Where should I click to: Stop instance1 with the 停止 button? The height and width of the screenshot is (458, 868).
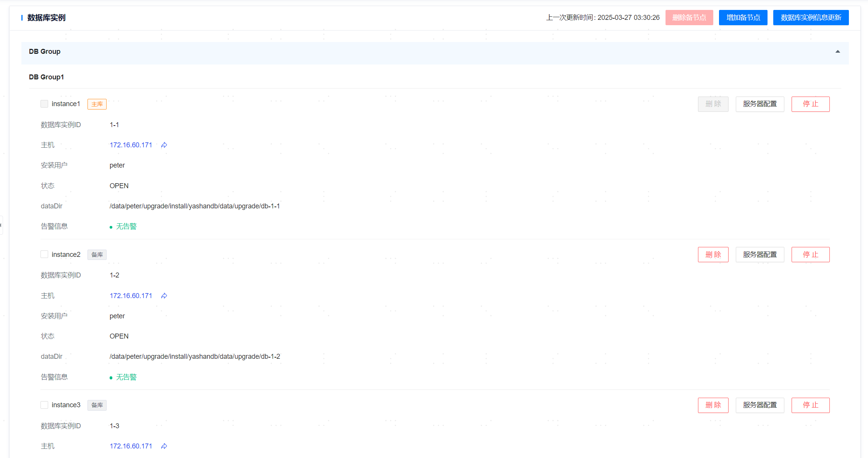click(x=810, y=104)
